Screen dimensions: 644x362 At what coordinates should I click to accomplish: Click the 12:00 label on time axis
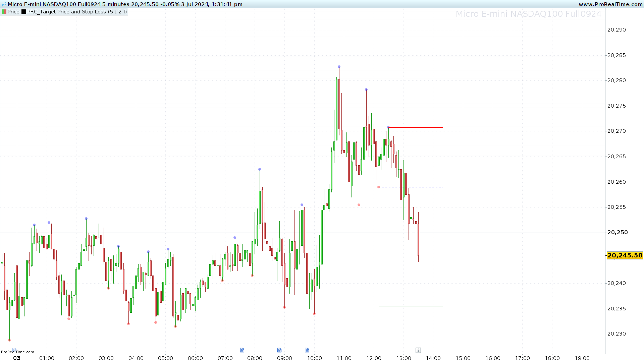point(374,358)
